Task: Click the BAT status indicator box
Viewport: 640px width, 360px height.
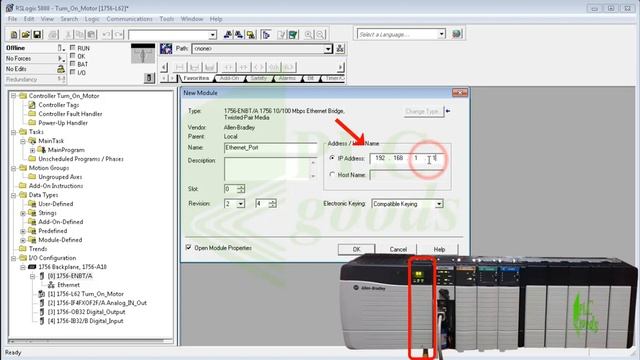Action: [73, 64]
